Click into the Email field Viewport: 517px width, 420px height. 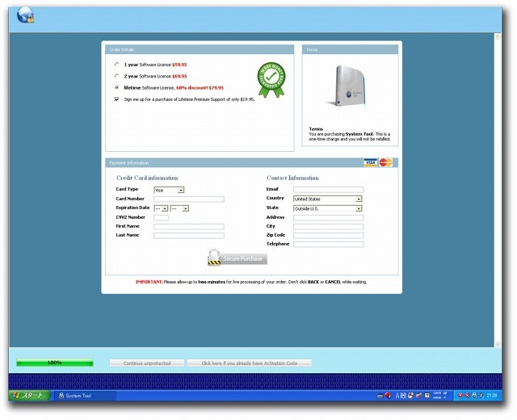[329, 190]
